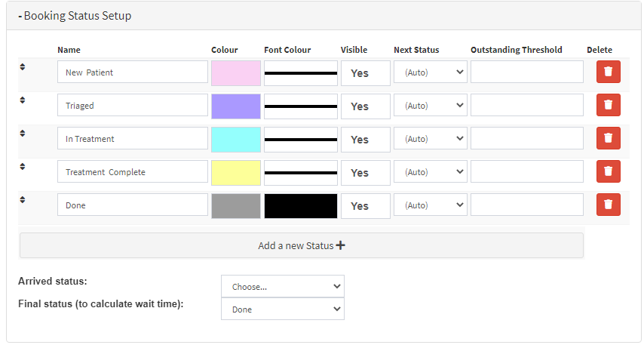Delete the Treatment Complete status row
The image size is (644, 348).
click(x=608, y=172)
